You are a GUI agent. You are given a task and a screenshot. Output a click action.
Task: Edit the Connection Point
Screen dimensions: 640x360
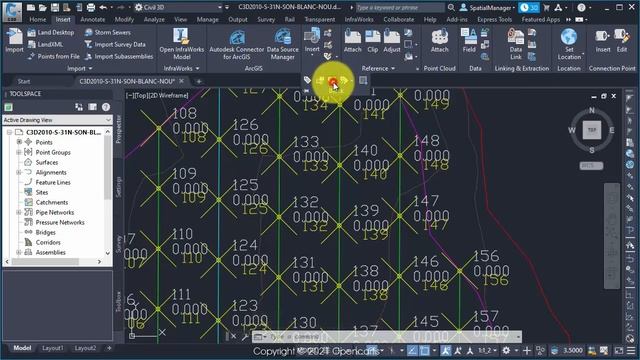622,41
